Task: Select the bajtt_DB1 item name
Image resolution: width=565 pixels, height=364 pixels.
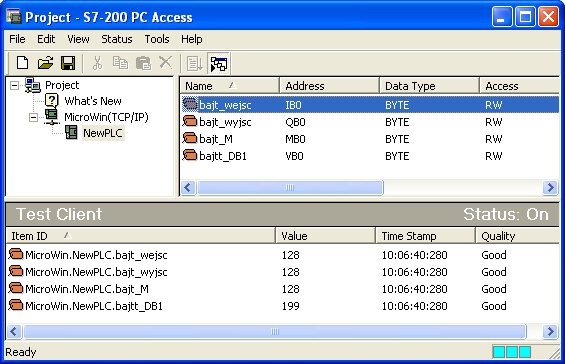Action: point(223,156)
